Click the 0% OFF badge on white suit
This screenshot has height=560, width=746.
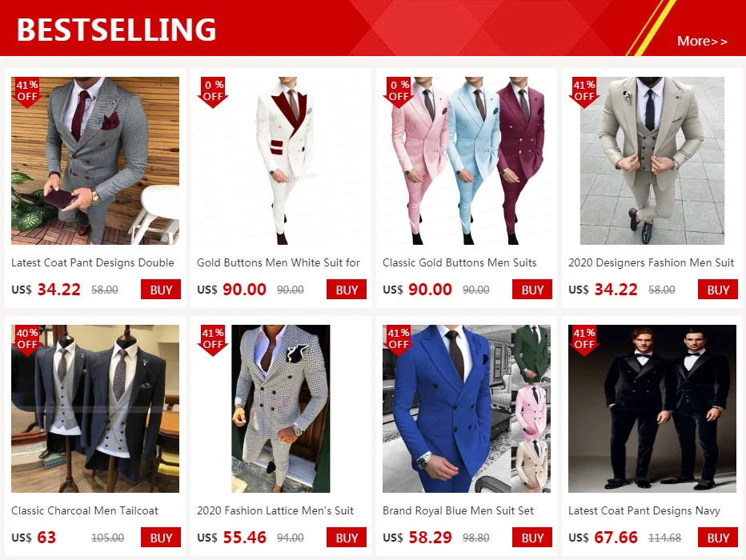(213, 92)
